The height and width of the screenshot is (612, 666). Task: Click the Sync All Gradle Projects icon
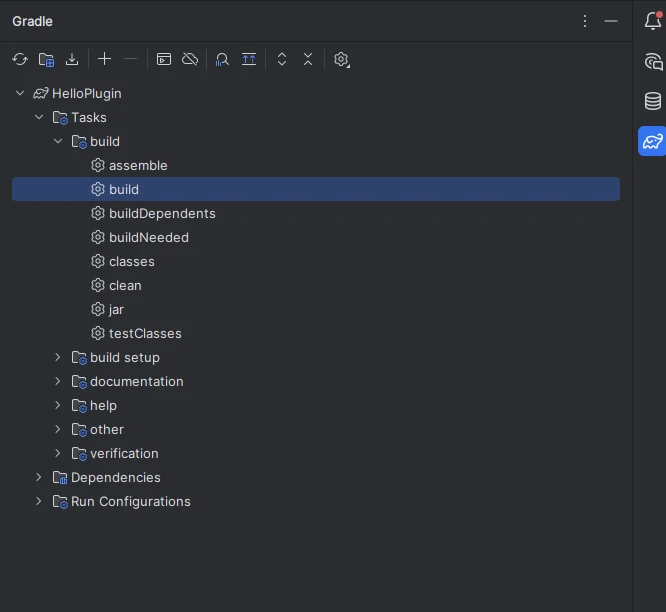coord(20,60)
